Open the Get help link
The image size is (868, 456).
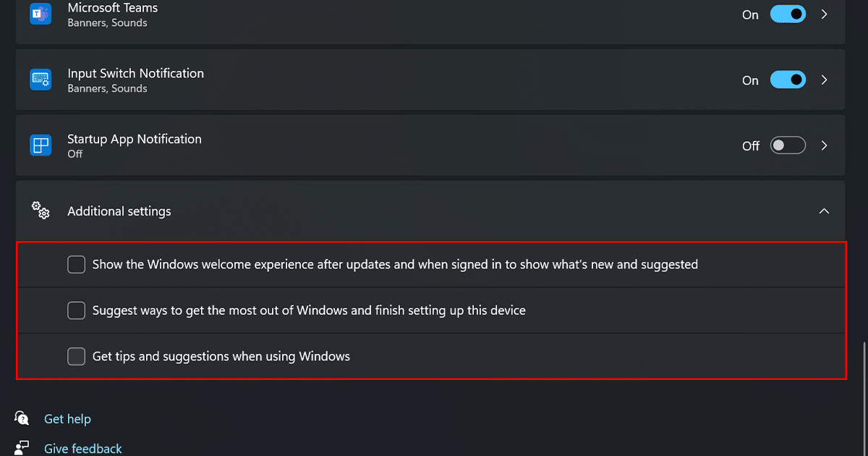coord(67,419)
